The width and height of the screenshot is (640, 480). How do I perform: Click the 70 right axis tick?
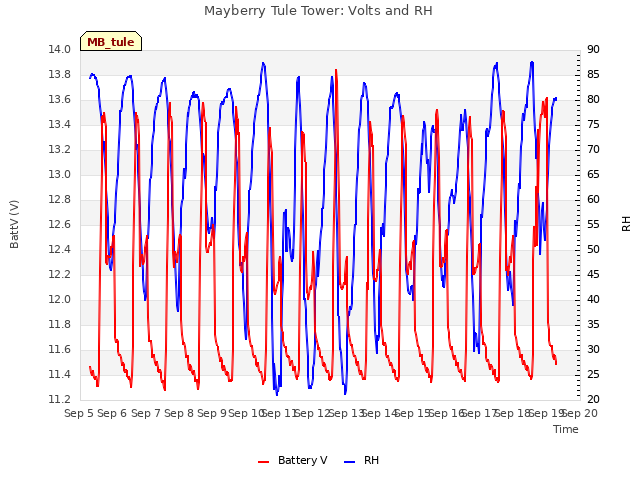(x=593, y=150)
